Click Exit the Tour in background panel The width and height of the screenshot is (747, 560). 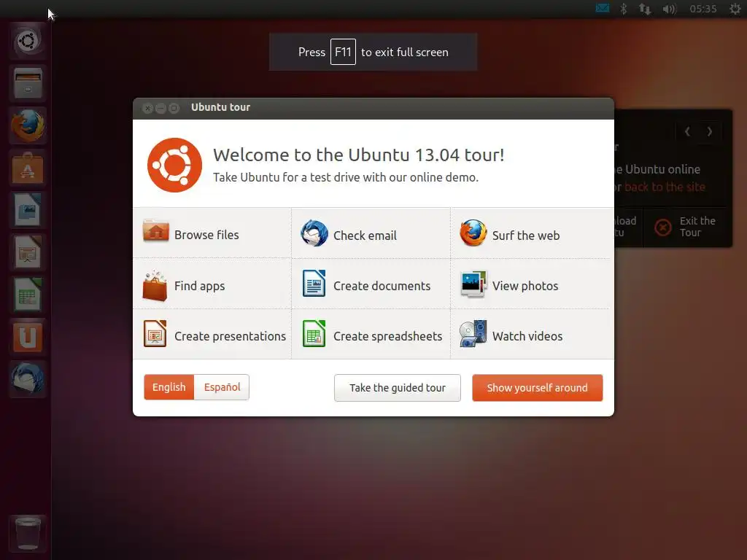(697, 227)
